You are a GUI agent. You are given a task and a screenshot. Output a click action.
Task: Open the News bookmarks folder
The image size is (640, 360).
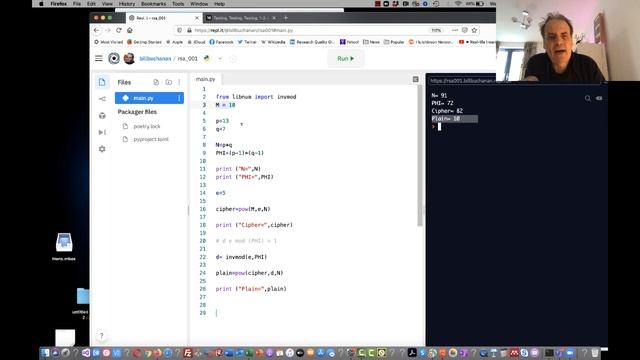tap(371, 42)
